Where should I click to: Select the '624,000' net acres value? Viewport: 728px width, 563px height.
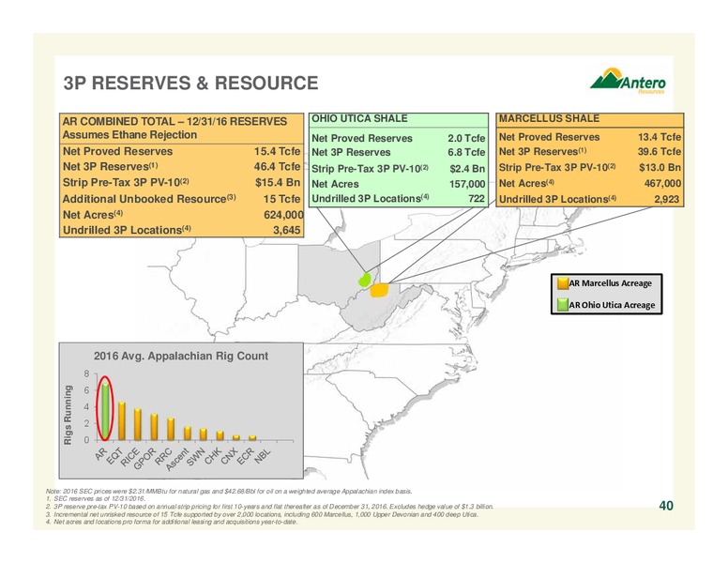[x=283, y=215]
